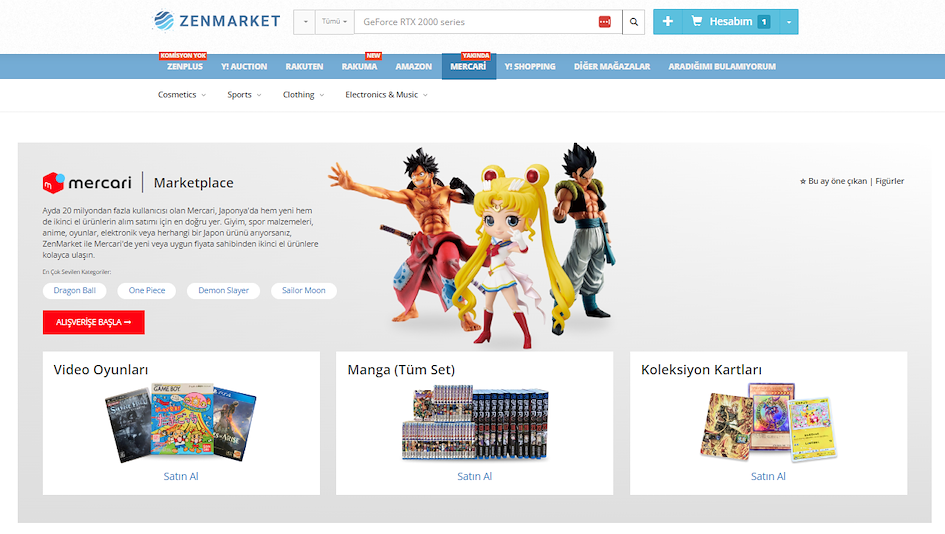Click the NEW badge above RAKUMA
The image size is (945, 534).
(x=374, y=55)
